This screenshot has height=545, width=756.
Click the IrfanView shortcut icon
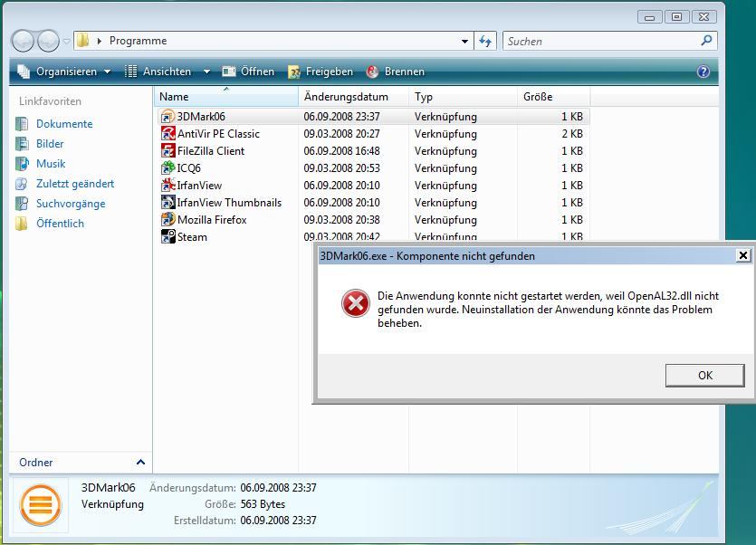coord(167,186)
